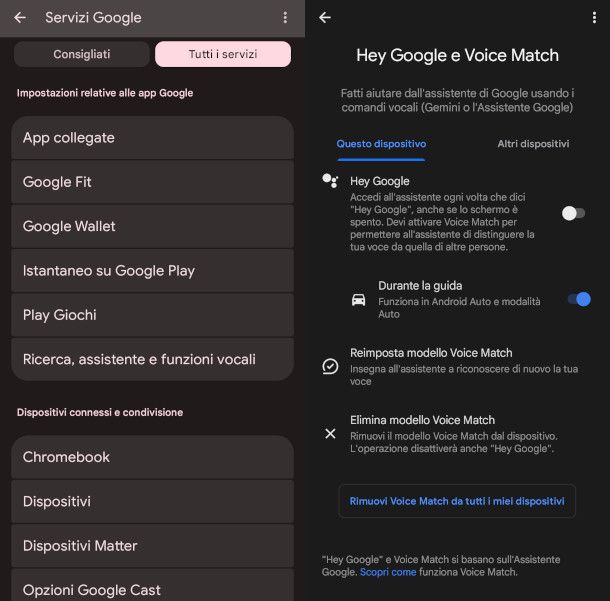Tap Rimuovi Voice Match da tutti i miei dispositivi
The height and width of the screenshot is (601, 610).
click(457, 501)
